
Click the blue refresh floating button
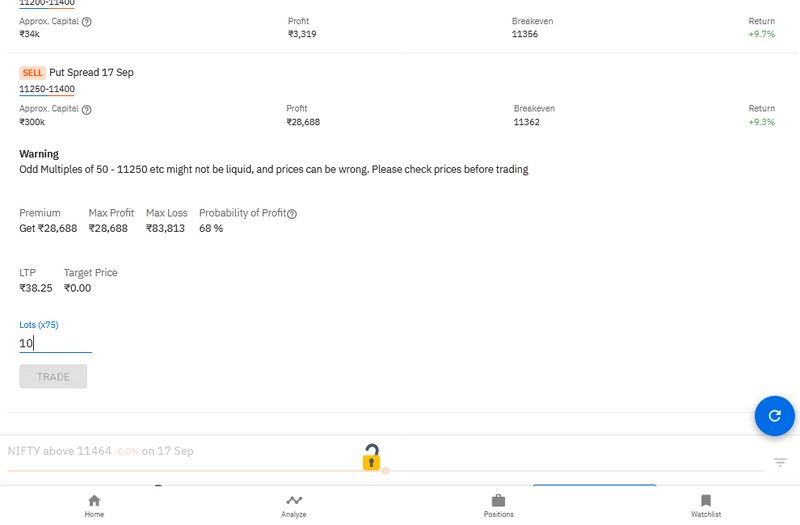[774, 416]
